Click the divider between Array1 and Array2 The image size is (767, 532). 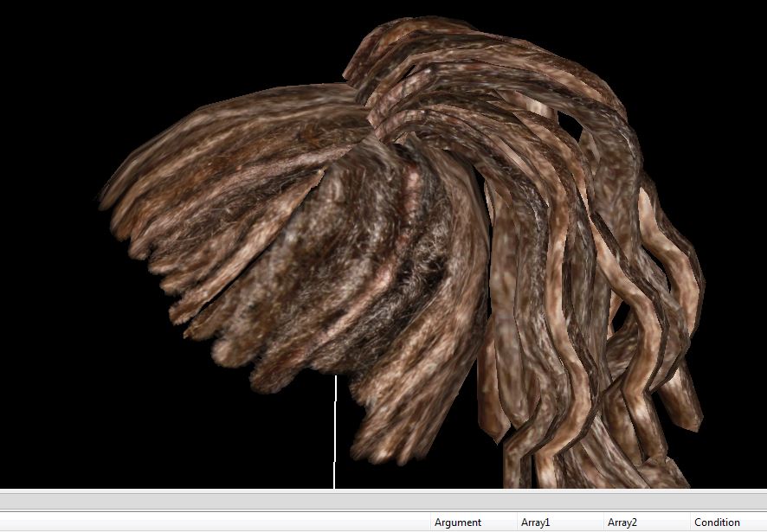[x=603, y=522]
